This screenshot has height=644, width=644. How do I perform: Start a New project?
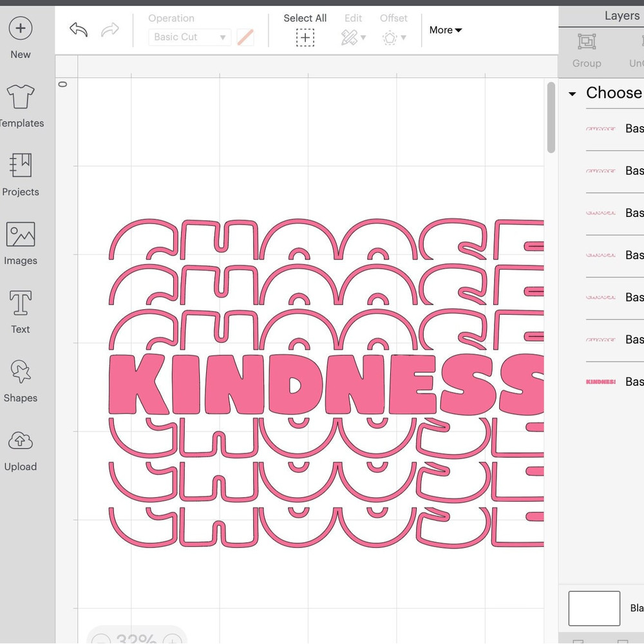tap(20, 28)
